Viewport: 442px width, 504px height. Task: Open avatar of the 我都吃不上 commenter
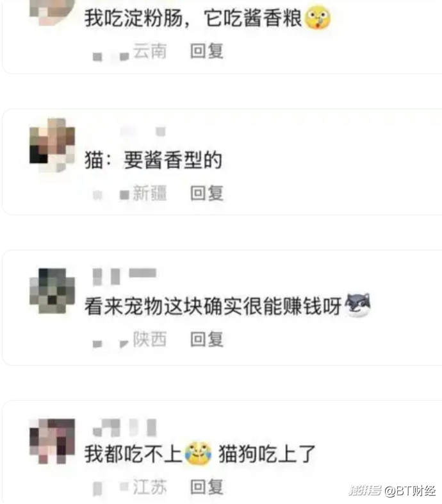52,441
